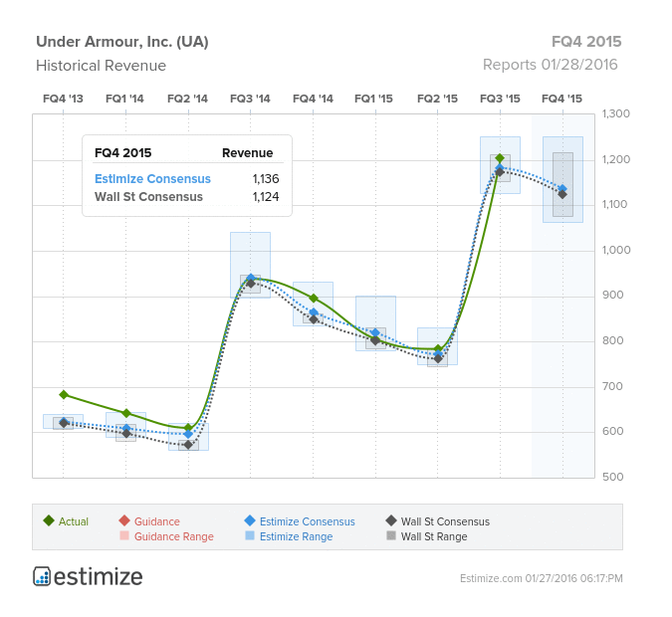Viewport: 672px width, 617px height.
Task: Select the FQ3 '15 quarter label
Action: 500,99
